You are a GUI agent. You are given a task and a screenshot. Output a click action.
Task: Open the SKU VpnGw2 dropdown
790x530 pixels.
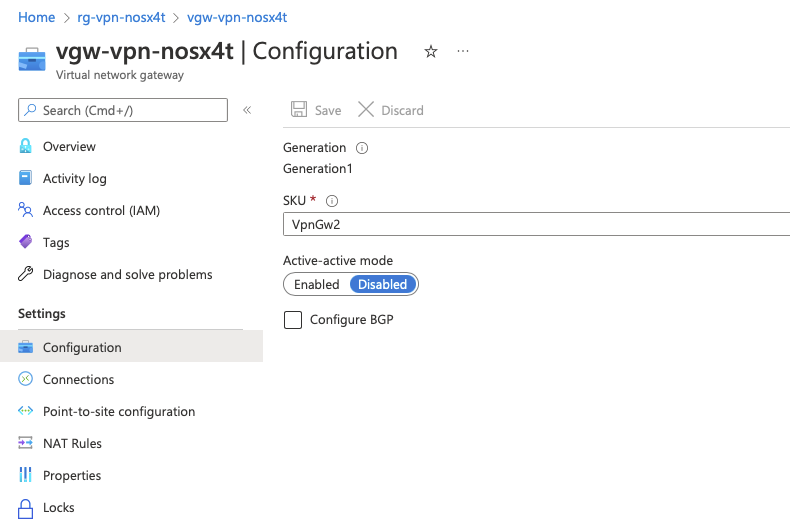click(x=537, y=224)
